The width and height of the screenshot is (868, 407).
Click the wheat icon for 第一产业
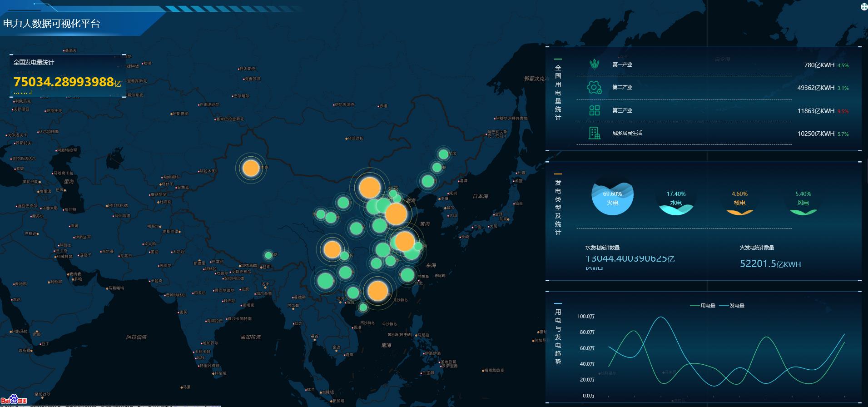pyautogui.click(x=594, y=64)
